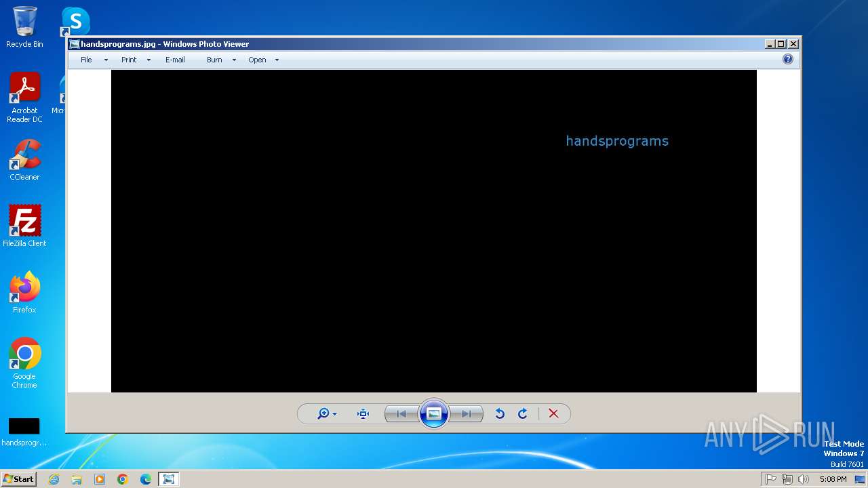868x488 pixels.
Task: Open the Open menu
Action: click(257, 60)
